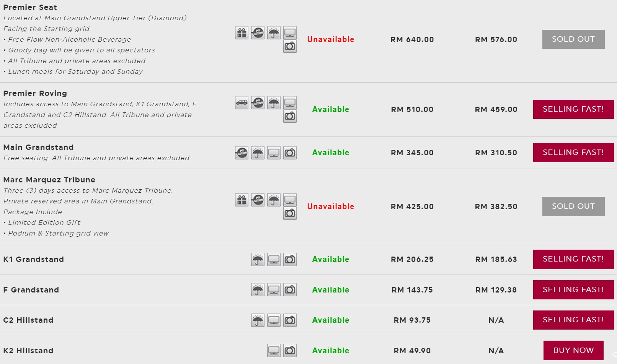Click the umbrella icon for C2 Hillstand
This screenshot has height=364, width=617.
(258, 320)
